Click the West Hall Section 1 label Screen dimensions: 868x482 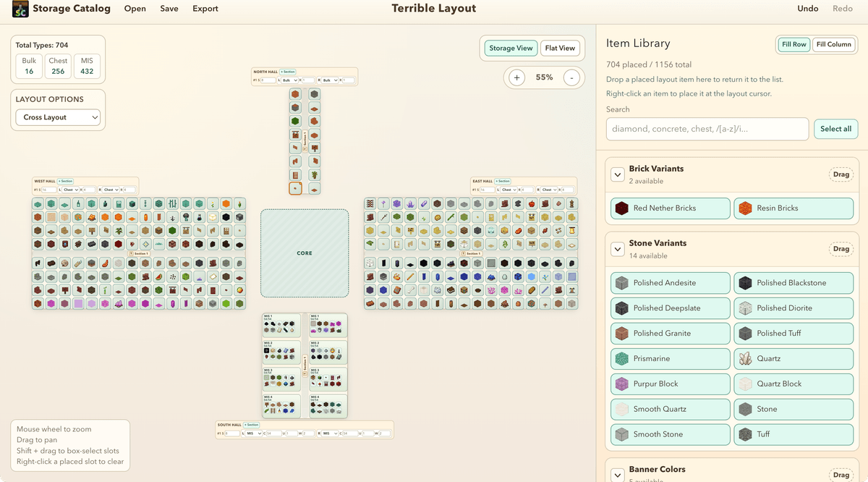tap(140, 253)
